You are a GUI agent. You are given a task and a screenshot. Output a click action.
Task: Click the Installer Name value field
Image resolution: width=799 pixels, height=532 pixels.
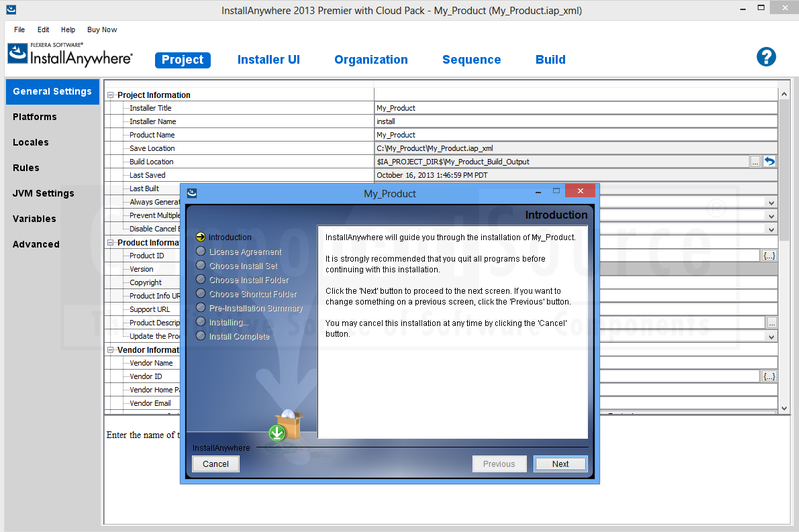576,121
